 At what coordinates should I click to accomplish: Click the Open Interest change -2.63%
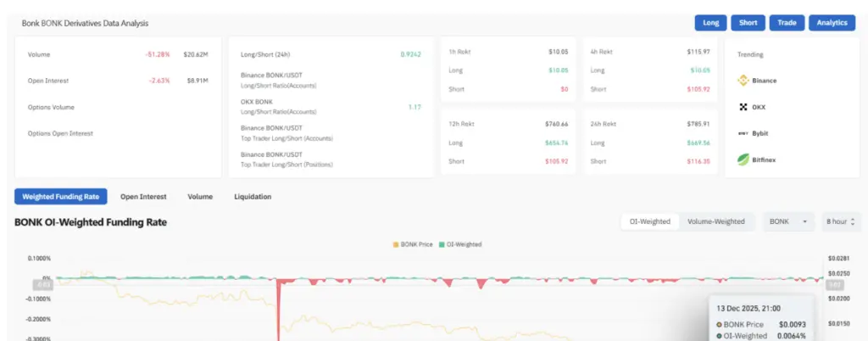[x=159, y=81]
